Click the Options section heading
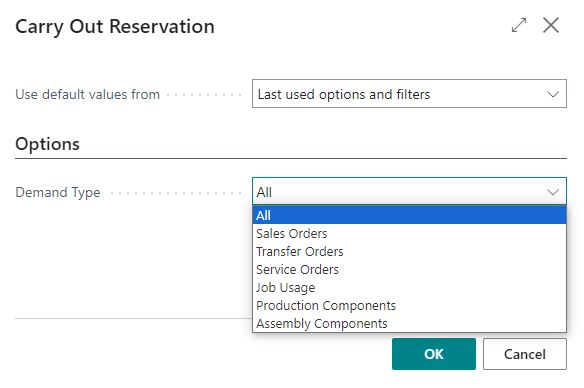This screenshot has width=584, height=388. (47, 144)
